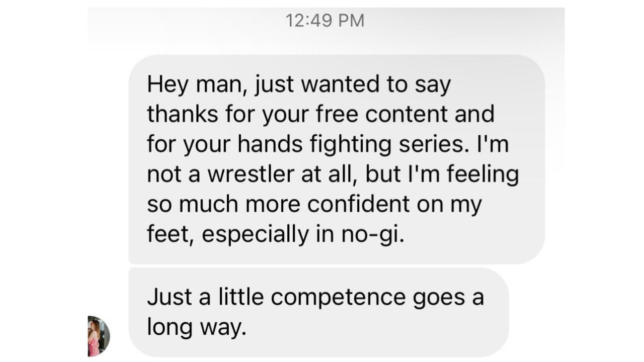Image resolution: width=644 pixels, height=362 pixels.
Task: Click the words 'just wanted to say'
Action: point(353,84)
